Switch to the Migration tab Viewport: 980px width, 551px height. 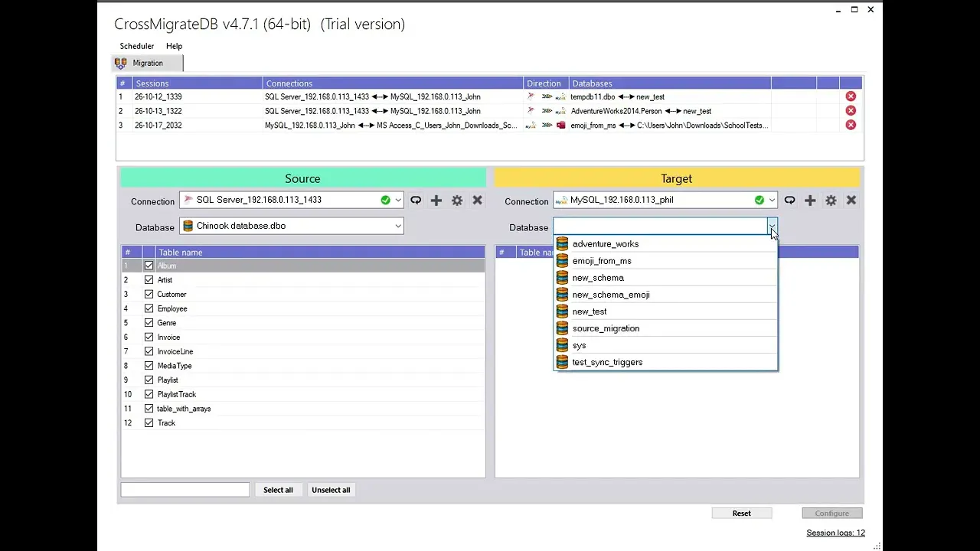click(148, 63)
